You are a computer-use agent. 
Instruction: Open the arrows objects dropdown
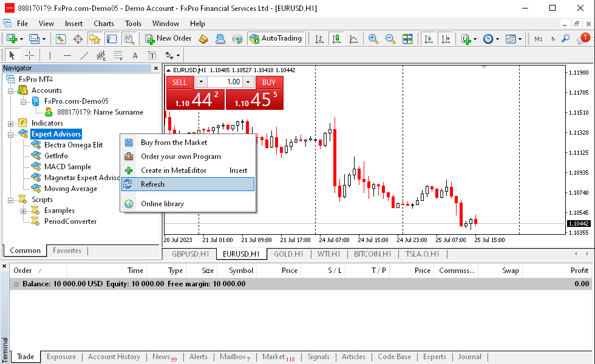[x=172, y=56]
